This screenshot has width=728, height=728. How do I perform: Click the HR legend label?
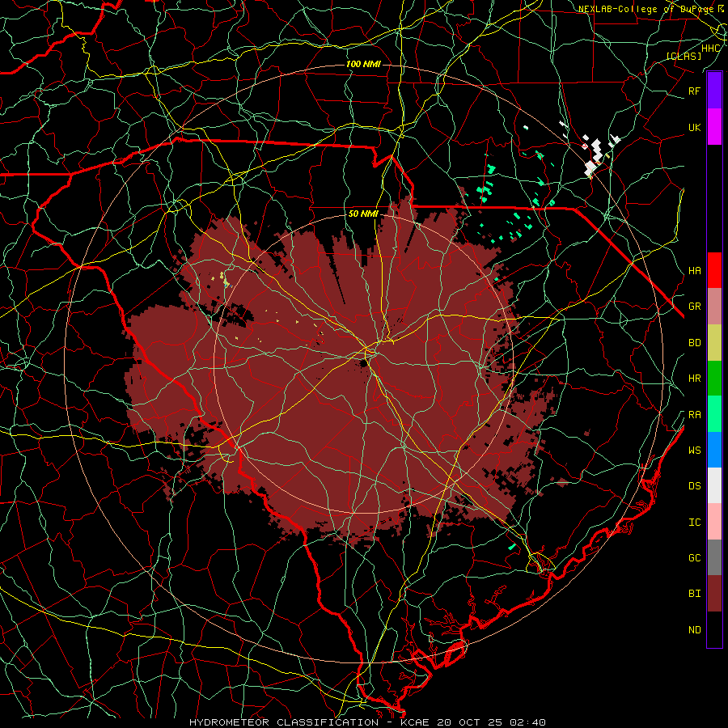(x=694, y=379)
